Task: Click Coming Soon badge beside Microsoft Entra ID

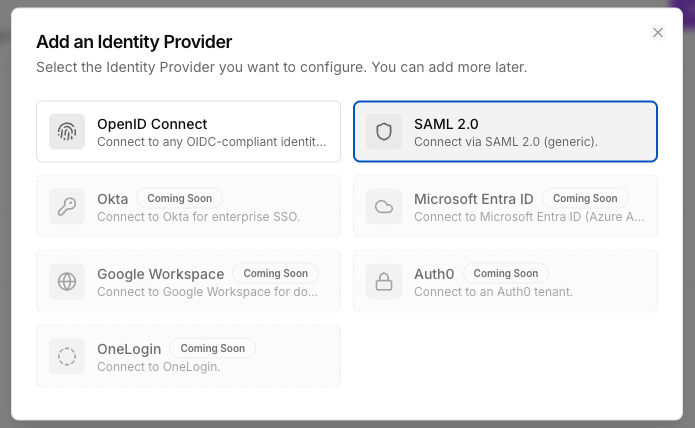Action: point(585,198)
